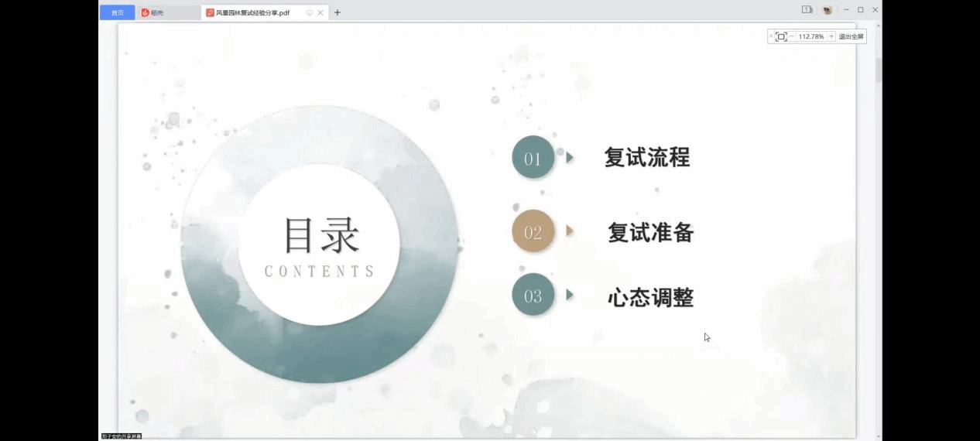Click the 112.78% zoom percentage field
Viewport: 980px width, 441px height.
[811, 36]
